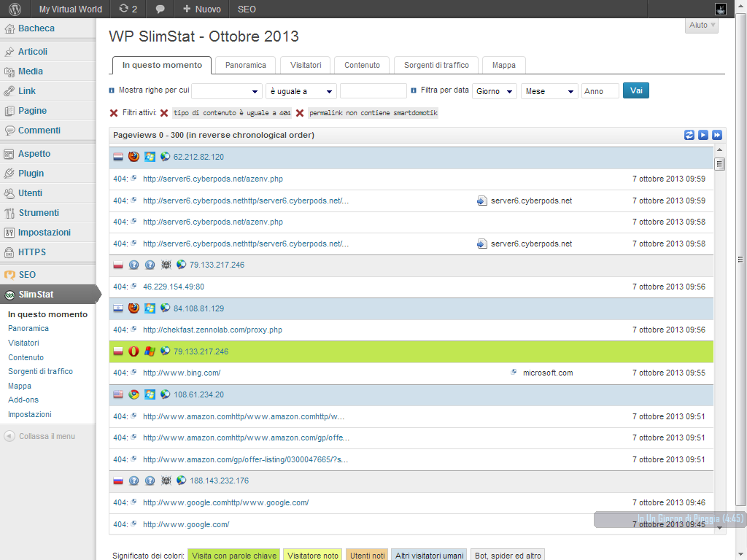Click the server6.cyberpods.net/azenv.php link at 09:59

[213, 179]
